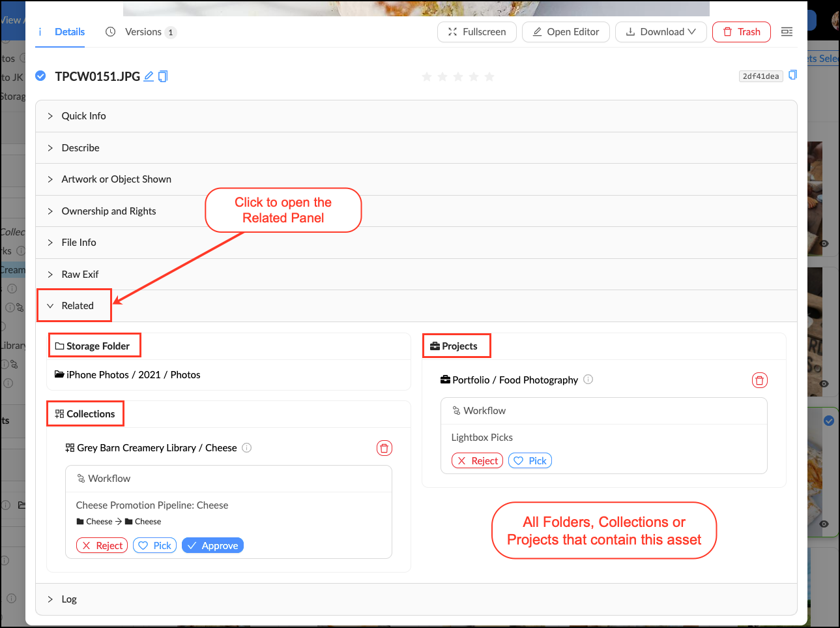The width and height of the screenshot is (840, 628).
Task: Toggle the panel layout icon right of Trash
Action: point(787,32)
